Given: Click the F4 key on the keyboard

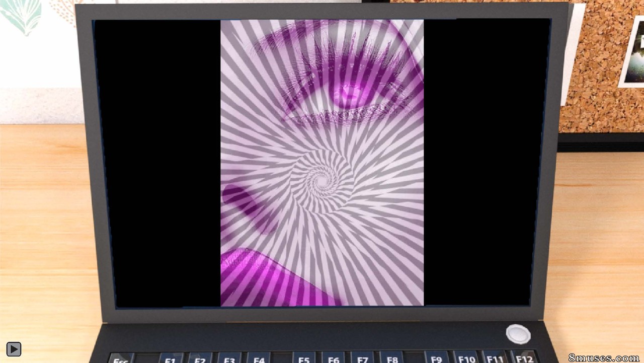Looking at the screenshot, I should [259, 357].
